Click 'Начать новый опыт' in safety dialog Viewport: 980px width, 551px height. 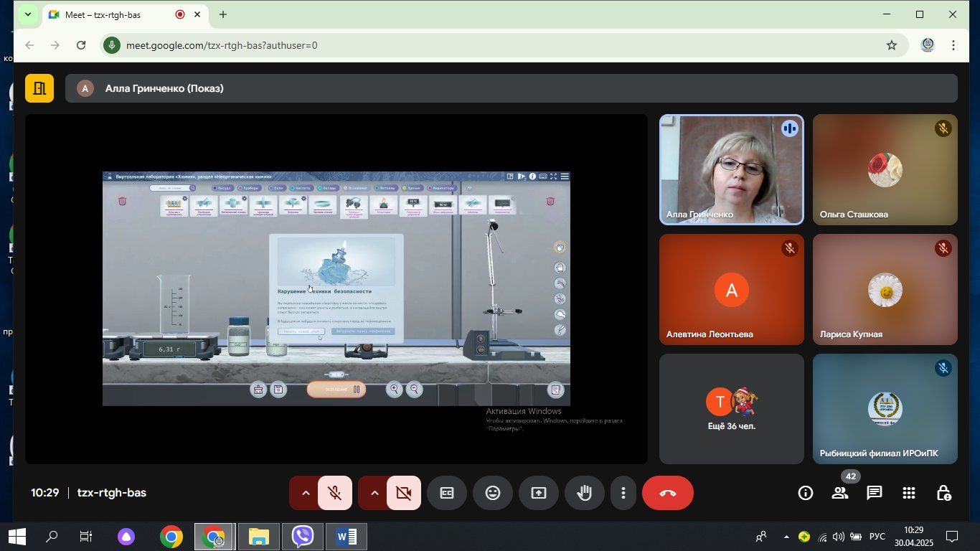click(x=301, y=331)
